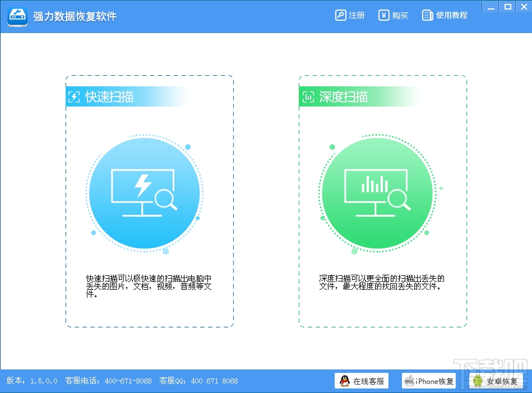Select the 深度扫描 header label
Image resolution: width=532 pixels, height=393 pixels.
tap(343, 97)
